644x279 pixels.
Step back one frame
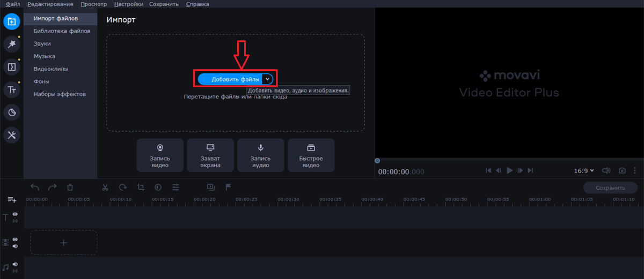coord(499,170)
